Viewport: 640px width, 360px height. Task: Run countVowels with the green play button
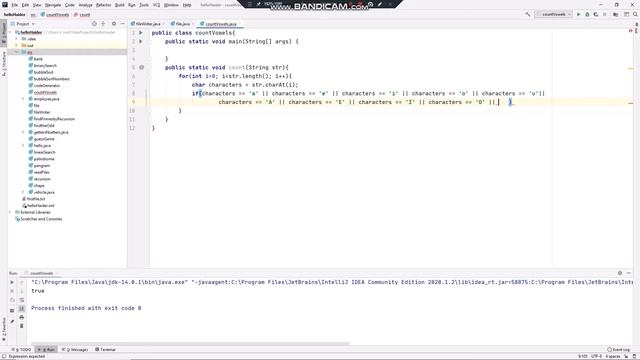point(578,14)
